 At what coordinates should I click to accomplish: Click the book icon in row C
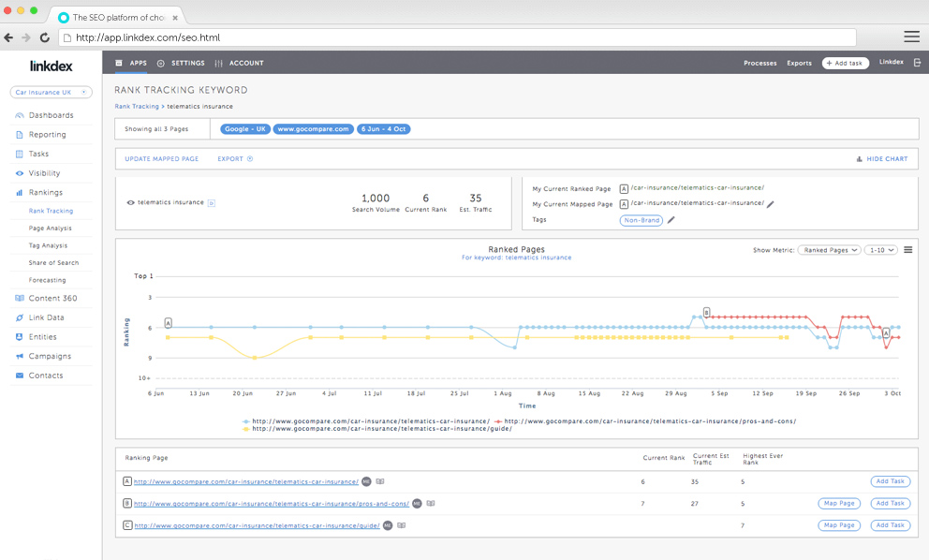tap(402, 525)
